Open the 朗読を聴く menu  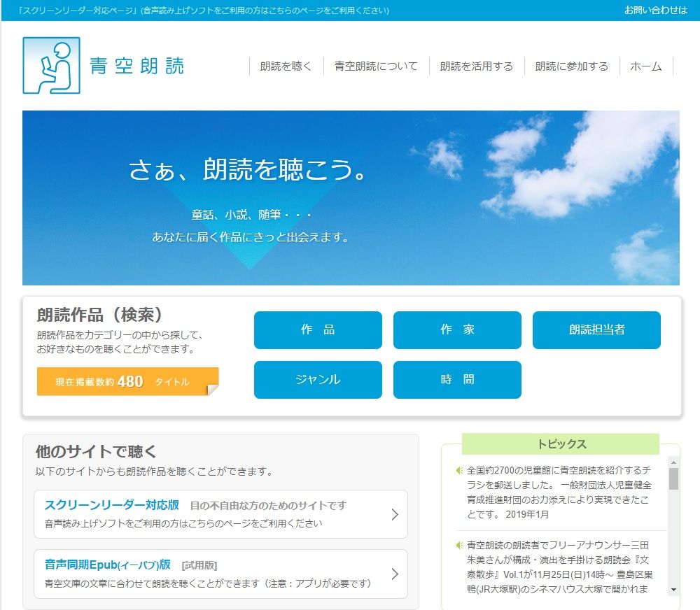tap(286, 66)
